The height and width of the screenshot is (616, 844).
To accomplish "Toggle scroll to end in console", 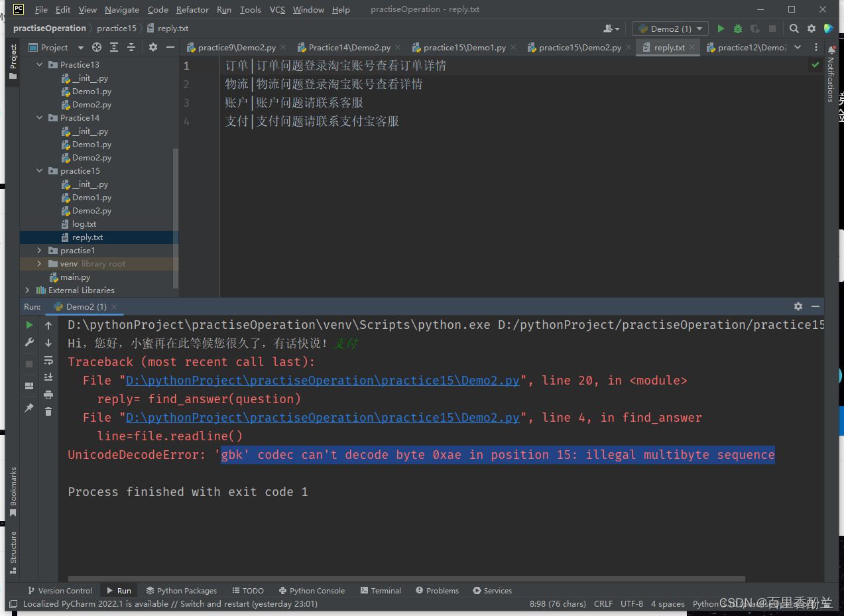I will (48, 377).
